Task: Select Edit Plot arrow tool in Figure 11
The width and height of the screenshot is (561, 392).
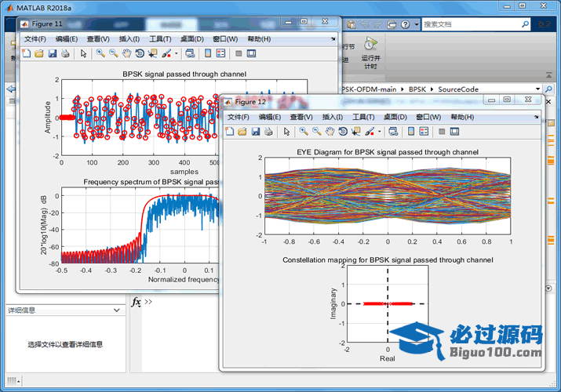Action: 83,53
